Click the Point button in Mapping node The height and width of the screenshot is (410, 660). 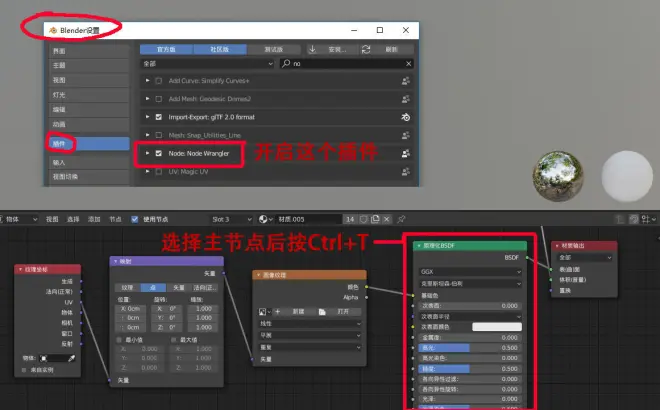(x=153, y=288)
